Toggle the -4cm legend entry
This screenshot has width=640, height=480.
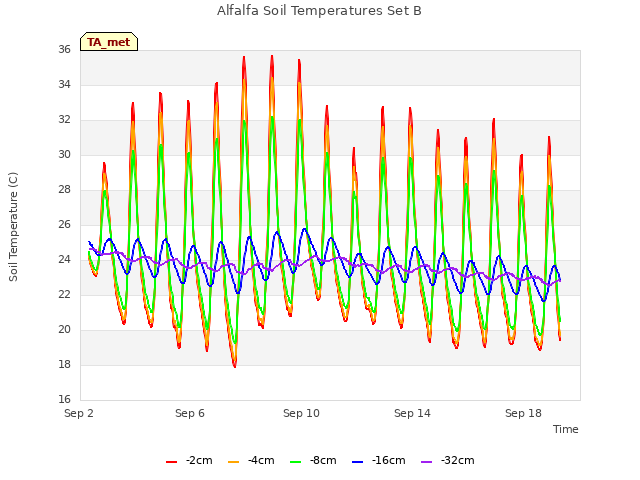[251, 460]
